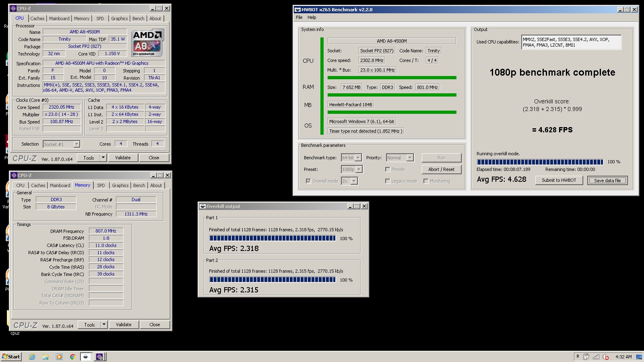The width and height of the screenshot is (644, 362).
Task: Click the muted volume tray icon
Action: tap(606, 357)
